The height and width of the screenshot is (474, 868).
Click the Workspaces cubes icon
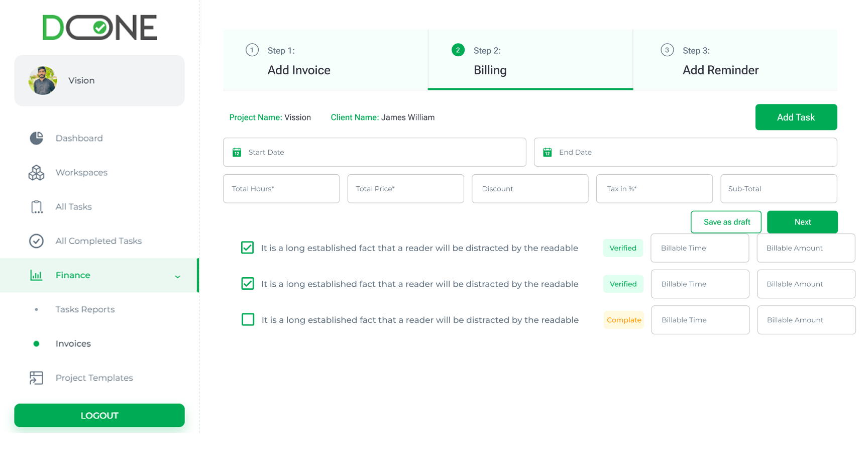36,172
